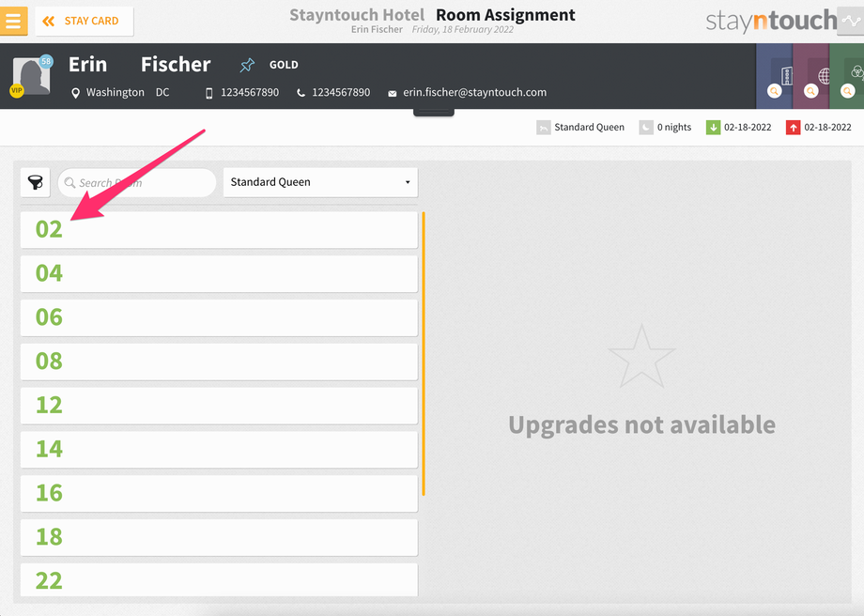Click the location marker icon by Washington

coord(75,93)
